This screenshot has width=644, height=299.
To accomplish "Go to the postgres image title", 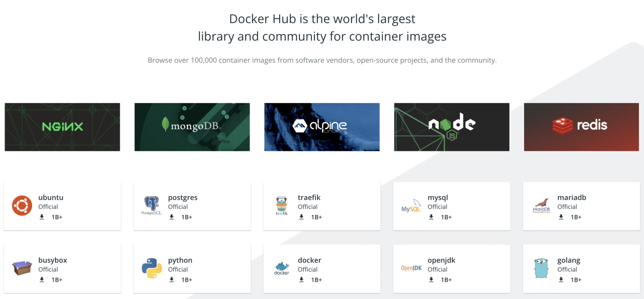I will pos(183,198).
